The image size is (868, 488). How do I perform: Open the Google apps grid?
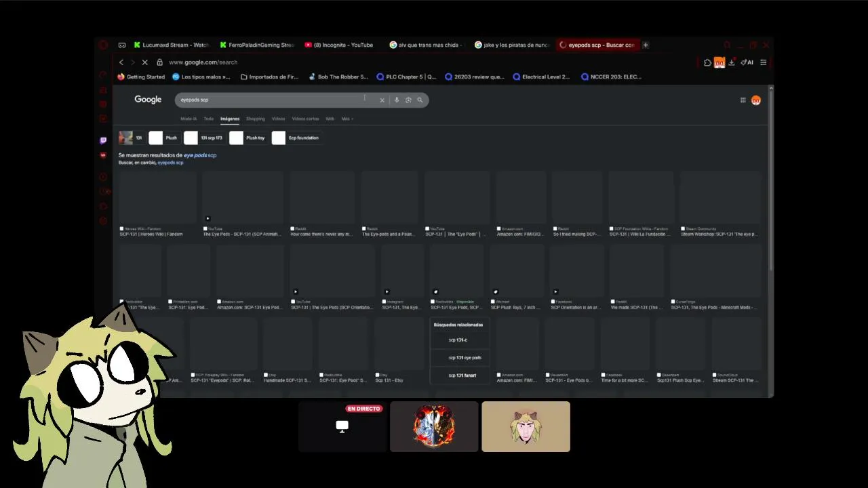point(743,100)
